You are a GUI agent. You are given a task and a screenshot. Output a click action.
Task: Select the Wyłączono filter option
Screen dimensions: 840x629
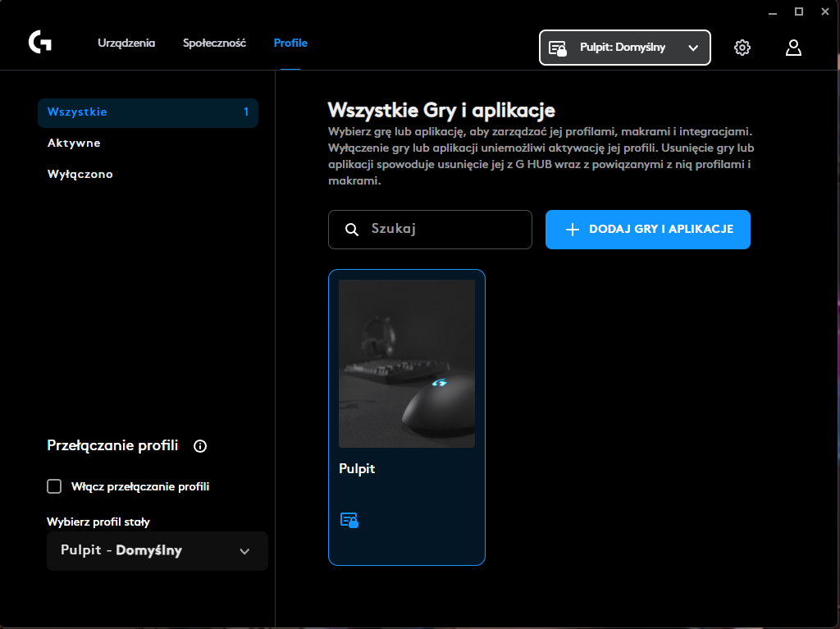(x=79, y=174)
